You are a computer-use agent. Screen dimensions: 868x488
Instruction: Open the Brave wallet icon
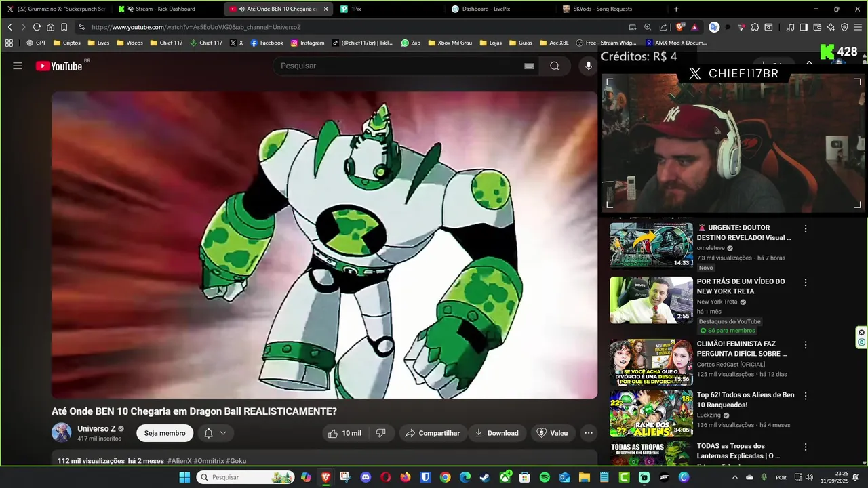pos(817,27)
